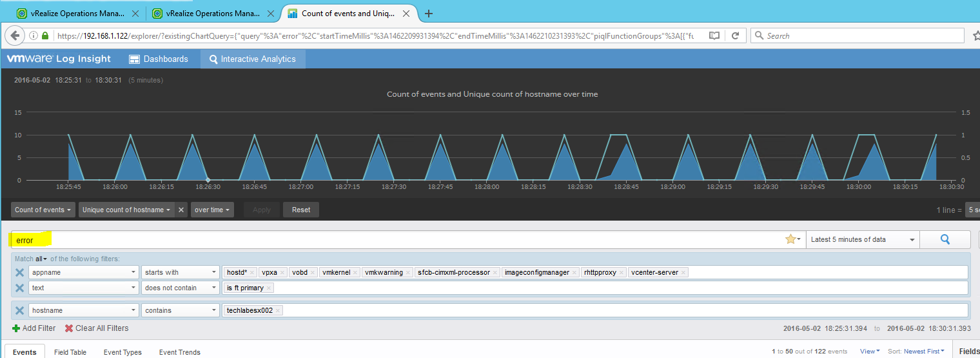Click Clear All Filters link
The image size is (980, 358).
point(97,328)
